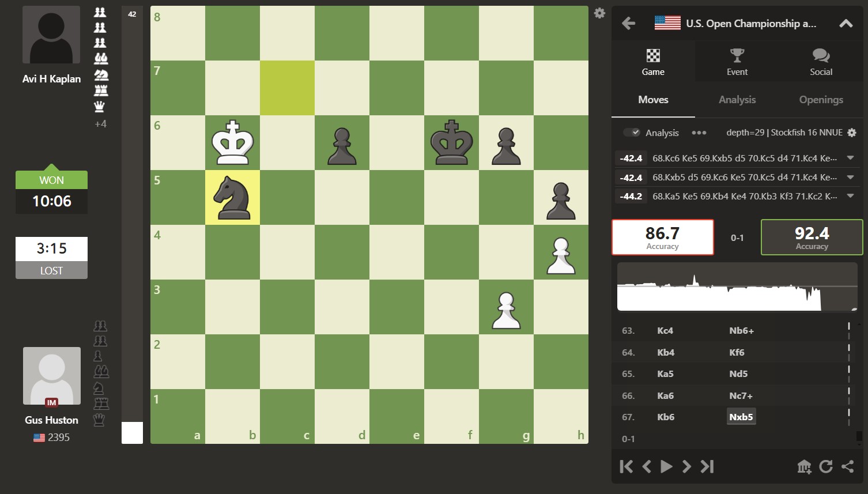The width and height of the screenshot is (868, 494).
Task: Switch to Moves tab
Action: (x=653, y=100)
